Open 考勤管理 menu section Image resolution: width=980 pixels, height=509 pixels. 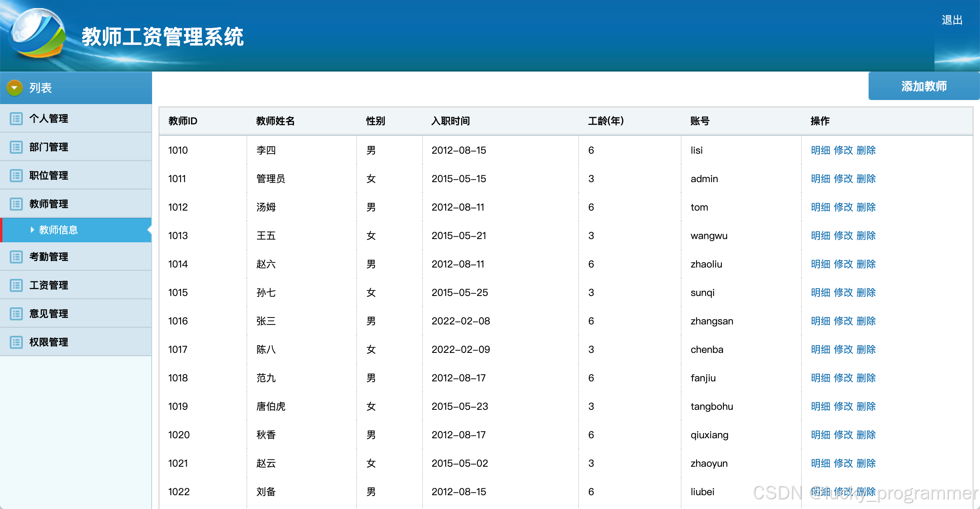click(76, 257)
